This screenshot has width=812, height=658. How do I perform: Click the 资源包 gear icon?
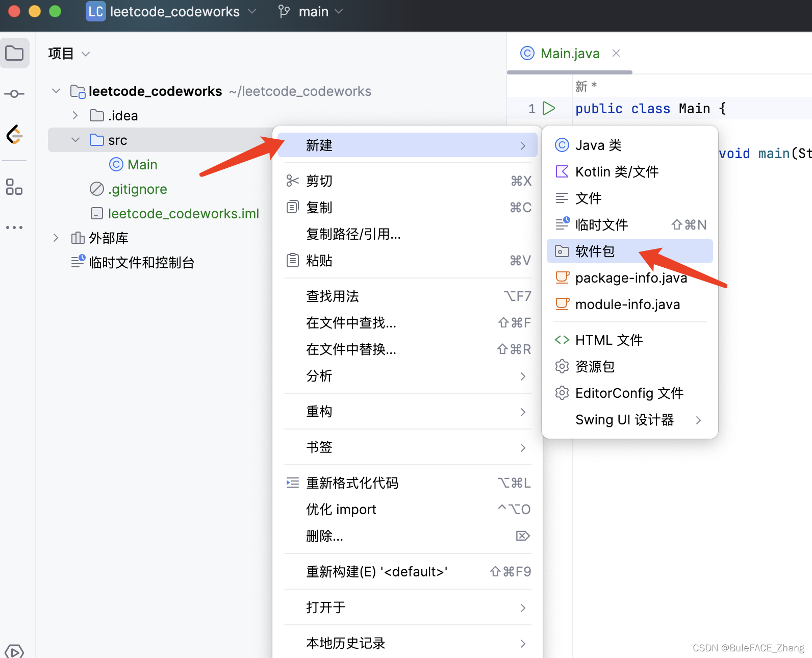[x=562, y=366]
